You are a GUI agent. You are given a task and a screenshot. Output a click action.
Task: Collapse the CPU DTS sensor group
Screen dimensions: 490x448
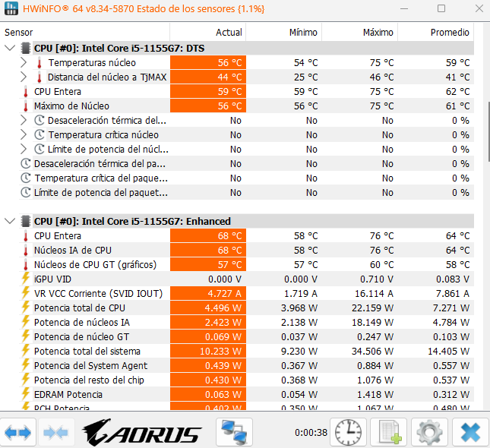pos(10,48)
